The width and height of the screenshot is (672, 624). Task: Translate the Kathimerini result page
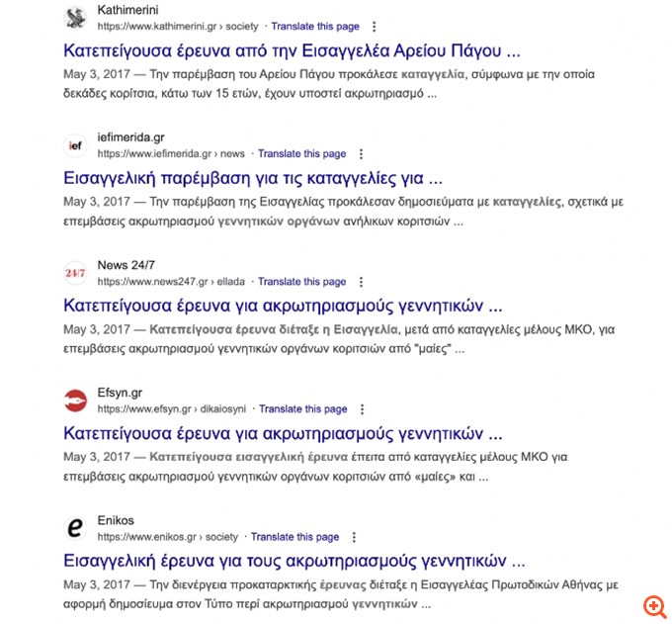point(314,27)
